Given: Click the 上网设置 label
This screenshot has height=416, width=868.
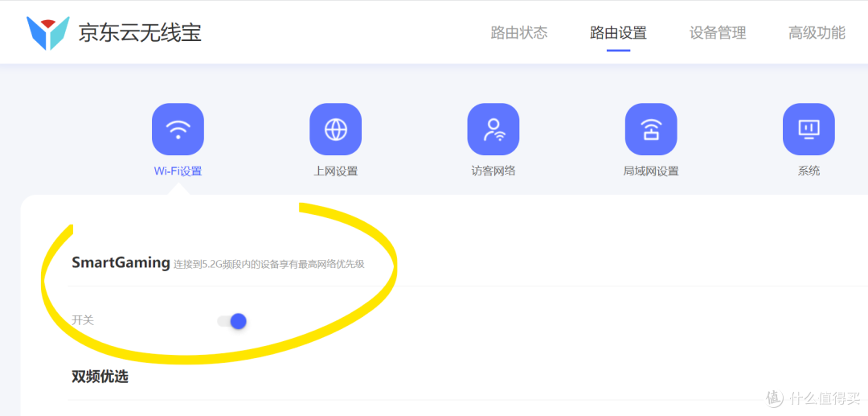Looking at the screenshot, I should [x=335, y=171].
